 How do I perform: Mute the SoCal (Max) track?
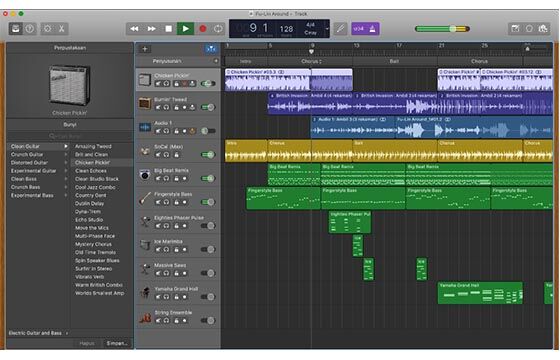158,155
